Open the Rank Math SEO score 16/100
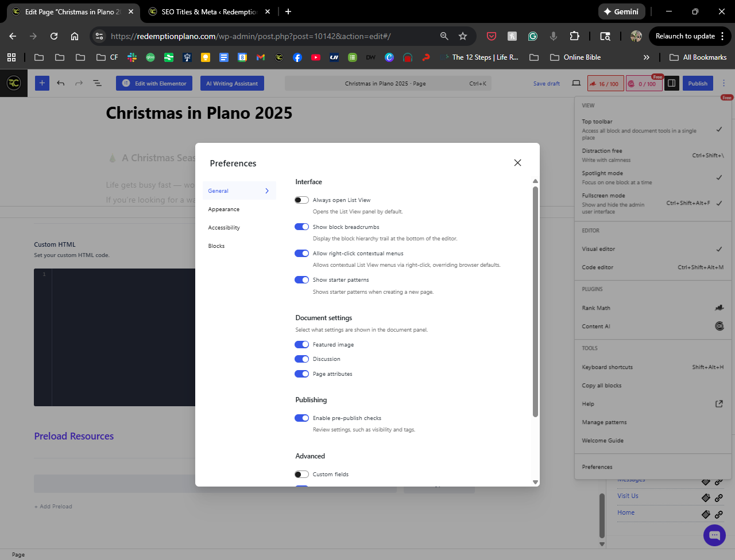Viewport: 735px width, 560px height. click(x=604, y=84)
